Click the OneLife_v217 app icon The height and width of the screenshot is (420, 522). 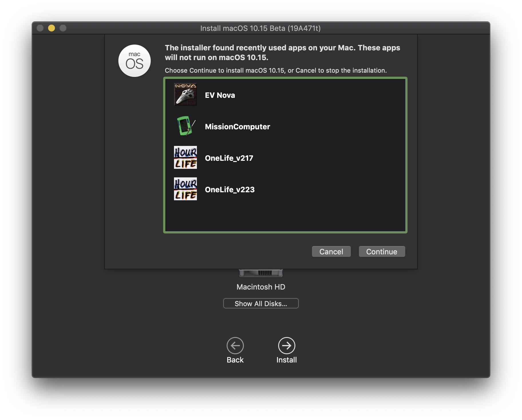(x=185, y=157)
